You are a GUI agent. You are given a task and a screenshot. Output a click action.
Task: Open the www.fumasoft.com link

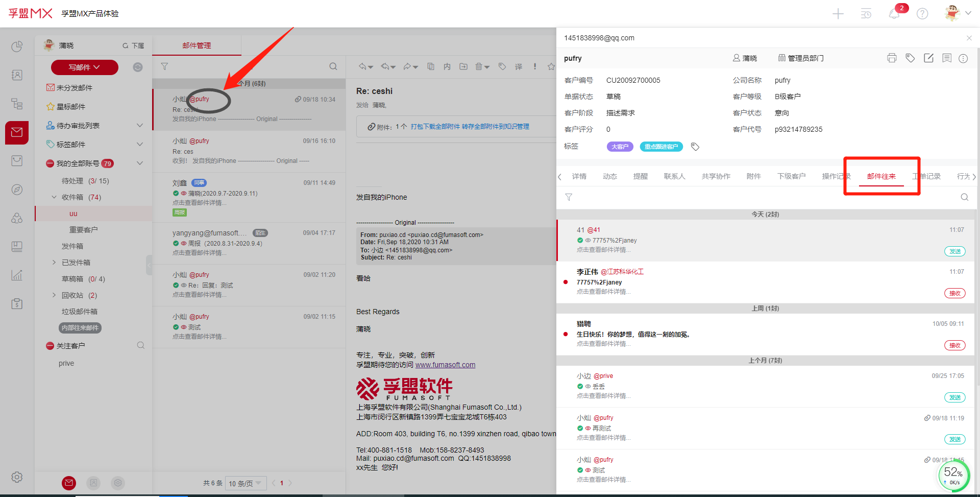445,365
